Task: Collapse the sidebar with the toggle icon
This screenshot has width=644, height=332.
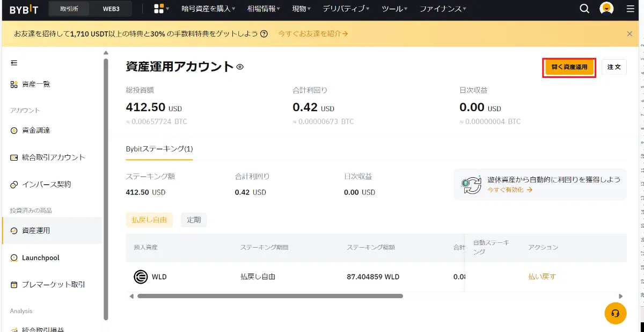Action: point(14,63)
